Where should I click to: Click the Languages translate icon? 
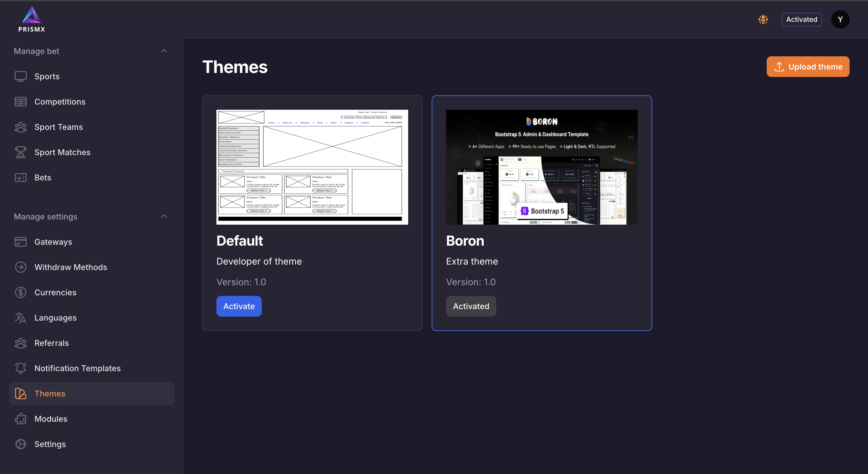(21, 318)
